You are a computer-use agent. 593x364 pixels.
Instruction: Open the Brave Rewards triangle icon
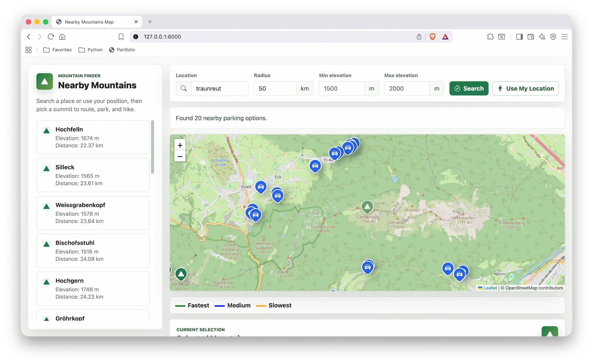pyautogui.click(x=445, y=37)
